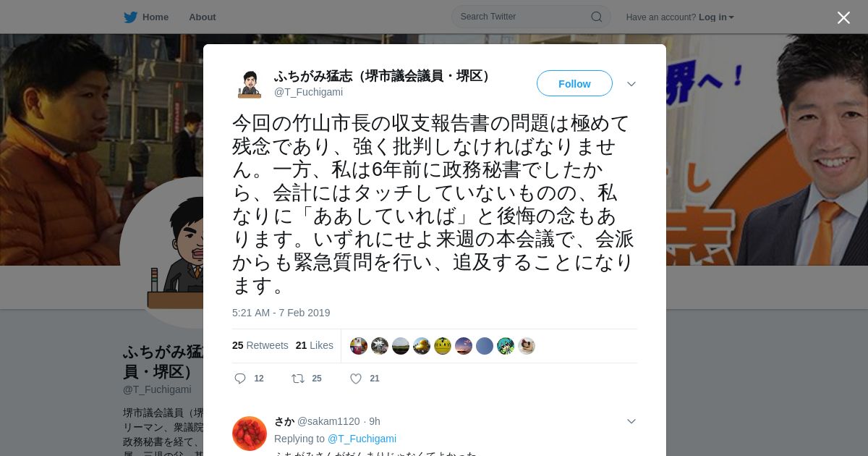Open tweet author's avatar image
Viewport: 868px width, 456px height.
[x=250, y=84]
